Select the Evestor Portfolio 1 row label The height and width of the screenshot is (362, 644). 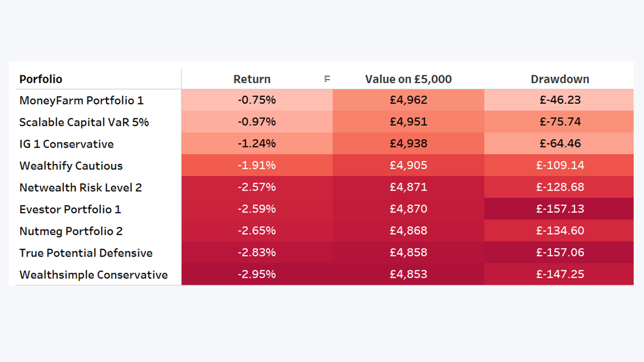point(70,209)
